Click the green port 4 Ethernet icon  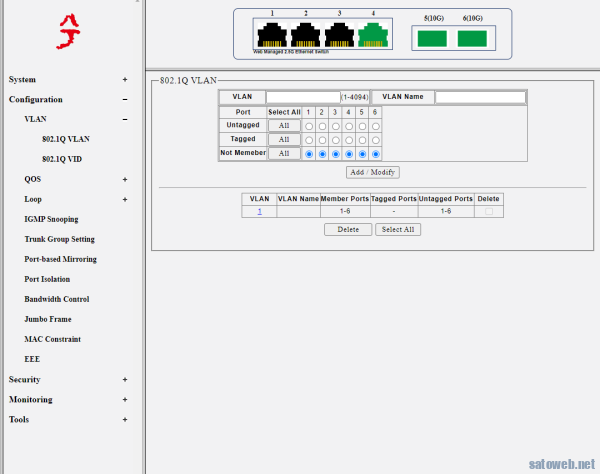[x=373, y=36]
